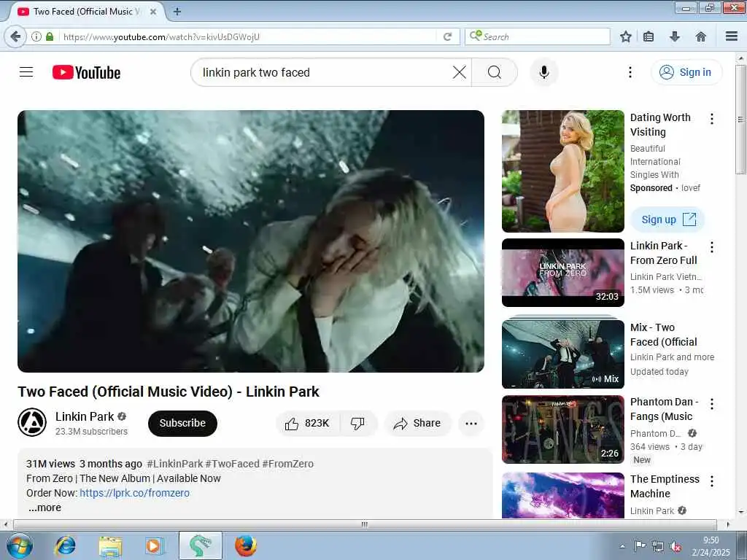The image size is (747, 560).
Task: Go to the browser home page icon
Action: (701, 36)
